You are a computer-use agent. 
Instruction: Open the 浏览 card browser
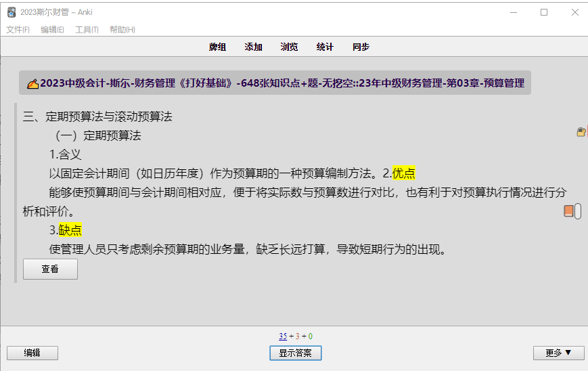click(x=289, y=47)
